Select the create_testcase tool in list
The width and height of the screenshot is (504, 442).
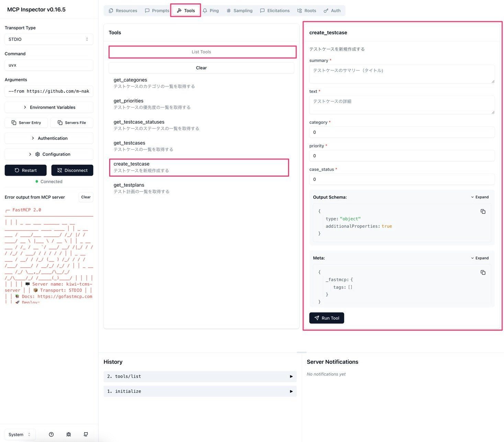pos(199,167)
